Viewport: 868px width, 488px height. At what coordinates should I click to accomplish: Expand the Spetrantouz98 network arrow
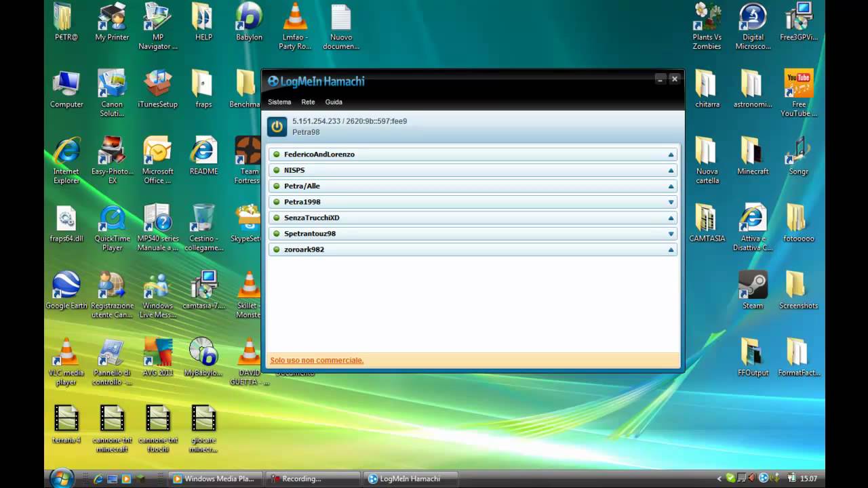[671, 234]
